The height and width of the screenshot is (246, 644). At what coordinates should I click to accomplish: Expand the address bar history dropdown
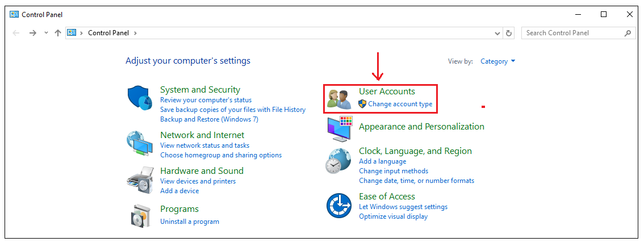(x=498, y=33)
